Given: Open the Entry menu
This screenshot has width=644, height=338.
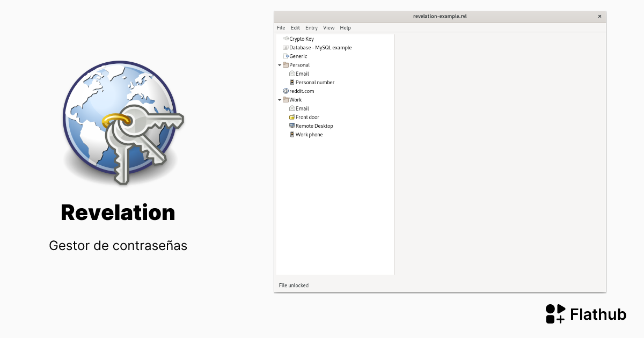Looking at the screenshot, I should click(311, 27).
